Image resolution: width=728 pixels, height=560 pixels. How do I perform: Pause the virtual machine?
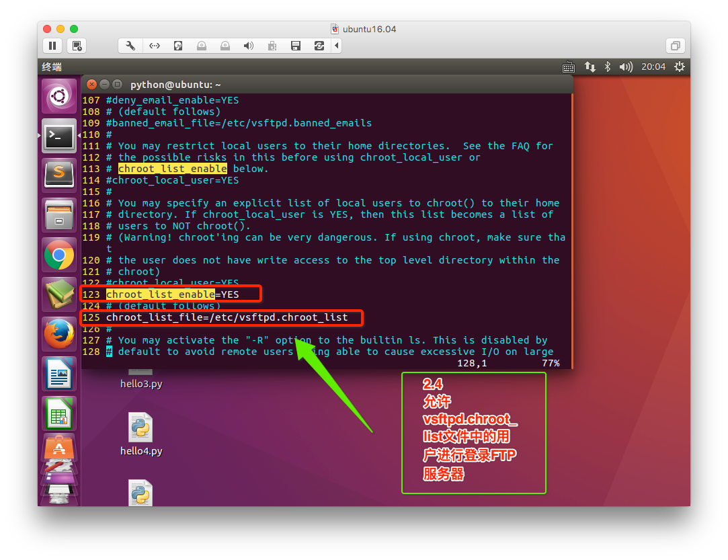(x=52, y=46)
